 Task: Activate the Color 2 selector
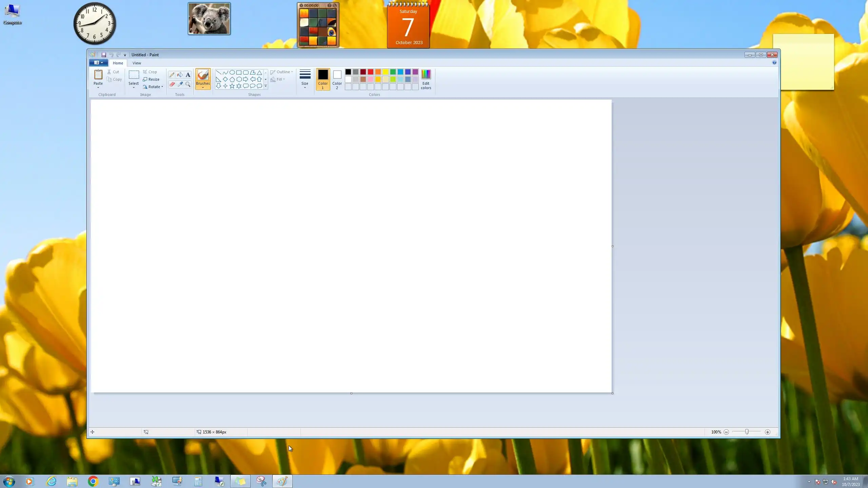pyautogui.click(x=337, y=79)
